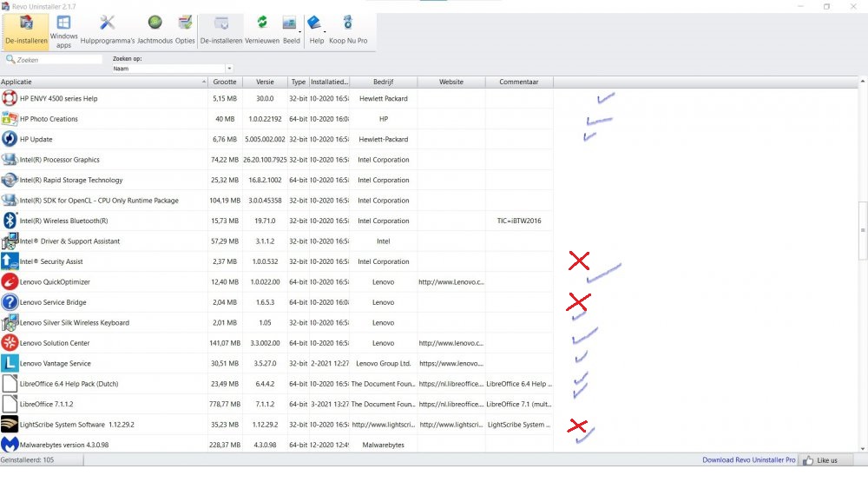Open the De-installeren view in toolbar
Screen dimensions: 868x482
pos(26,30)
